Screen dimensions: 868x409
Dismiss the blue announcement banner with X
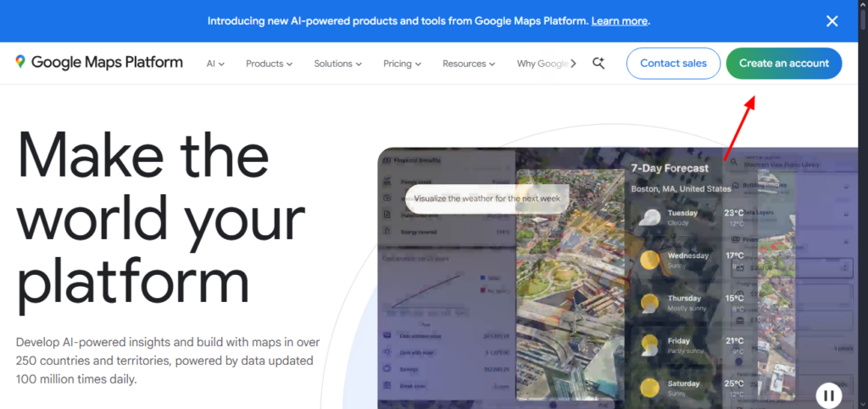click(x=832, y=21)
